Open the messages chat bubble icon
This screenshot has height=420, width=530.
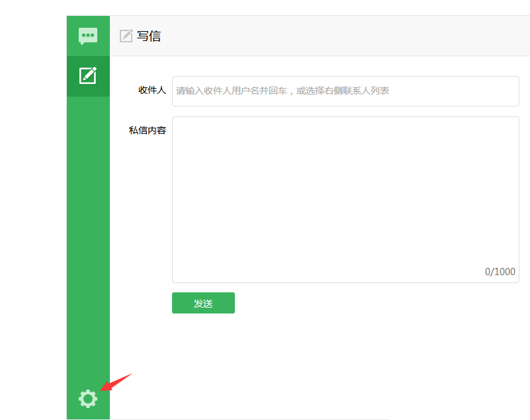(x=88, y=36)
